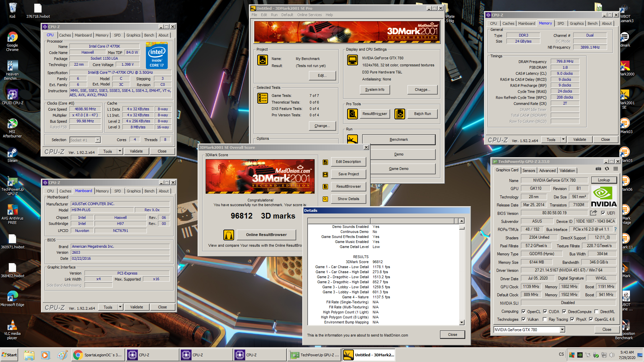
Task: Click the GPU-Z BIOS export share icon
Action: click(x=593, y=213)
